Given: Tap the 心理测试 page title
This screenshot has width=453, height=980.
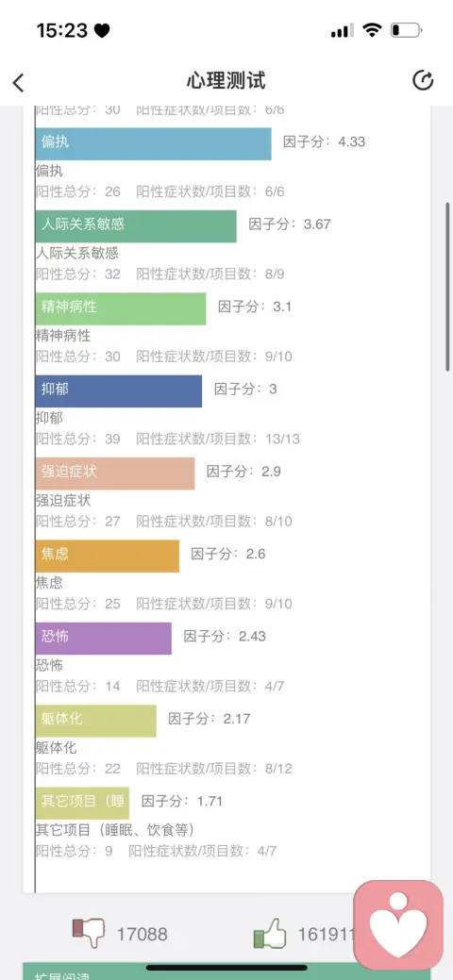Looking at the screenshot, I should coord(226,80).
